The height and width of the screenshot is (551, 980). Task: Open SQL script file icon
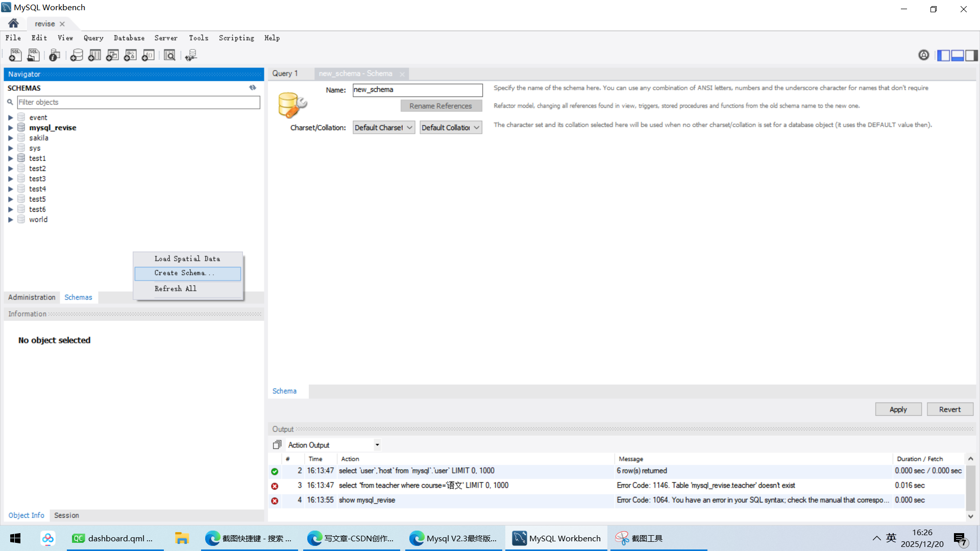34,55
